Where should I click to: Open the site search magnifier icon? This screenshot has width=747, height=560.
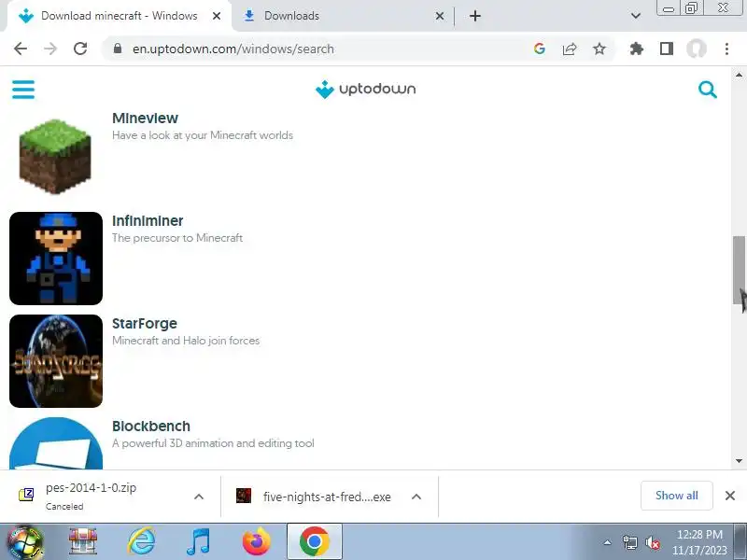tap(708, 90)
